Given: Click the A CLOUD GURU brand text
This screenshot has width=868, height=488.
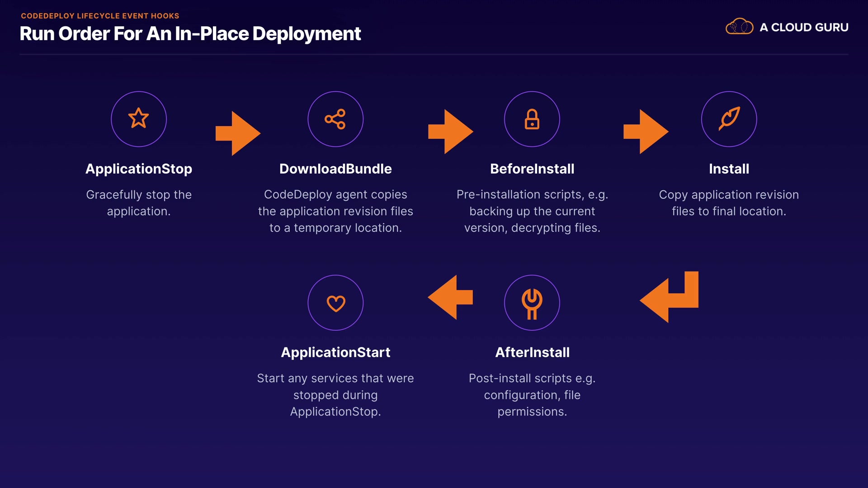Looking at the screenshot, I should pos(803,27).
